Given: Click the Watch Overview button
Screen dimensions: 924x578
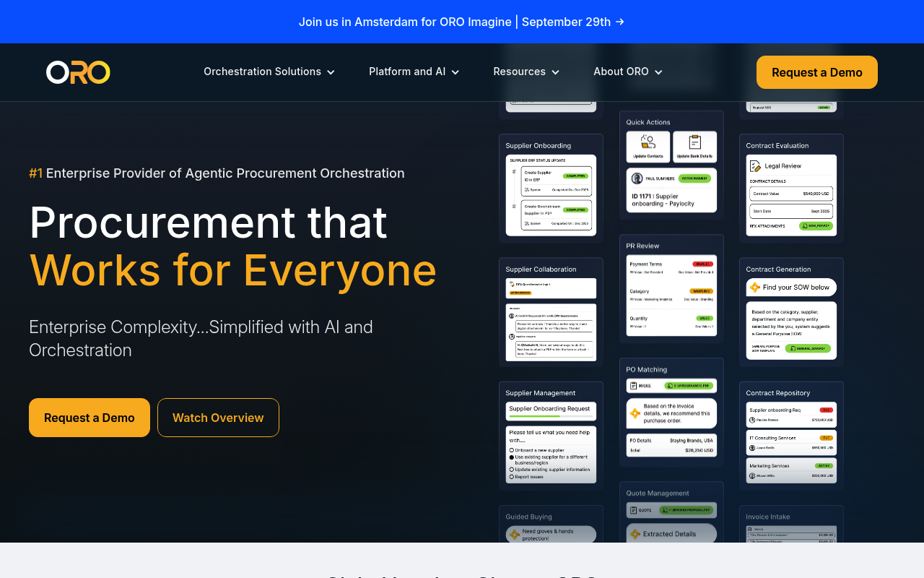Looking at the screenshot, I should click(218, 418).
